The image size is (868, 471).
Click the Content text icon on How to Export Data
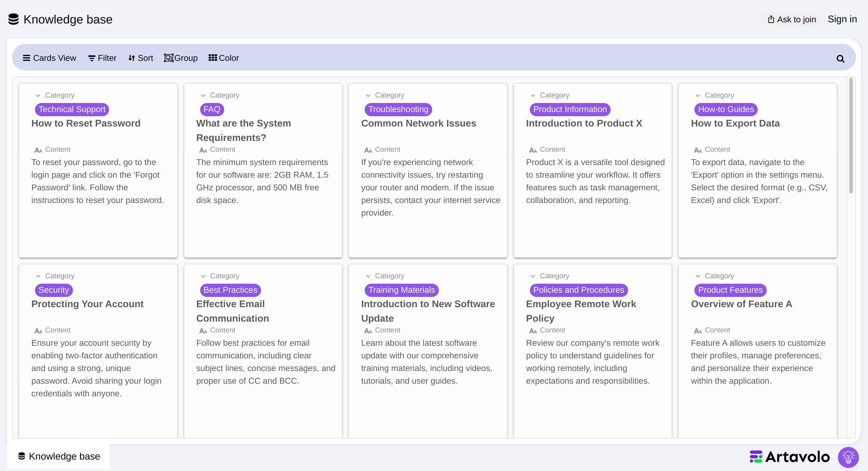tap(698, 150)
